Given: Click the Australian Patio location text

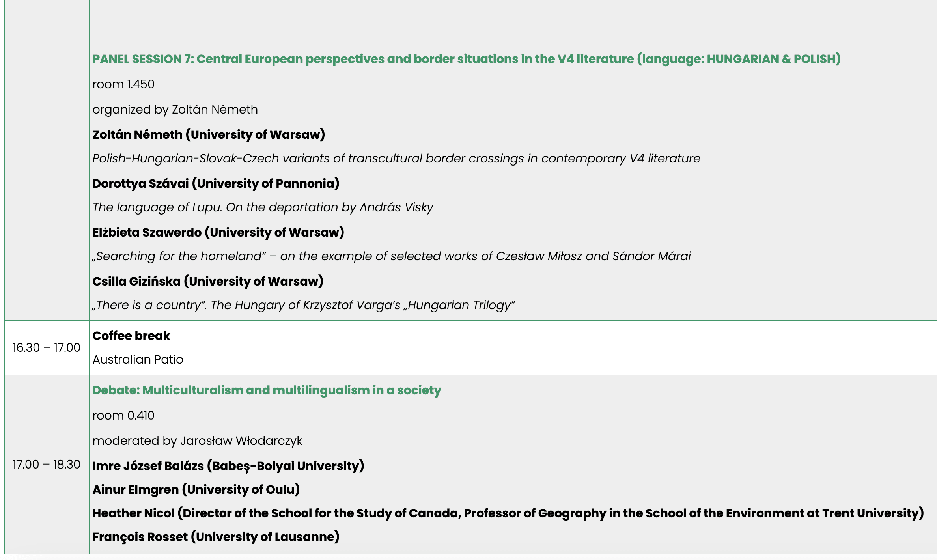Looking at the screenshot, I should click(x=138, y=360).
